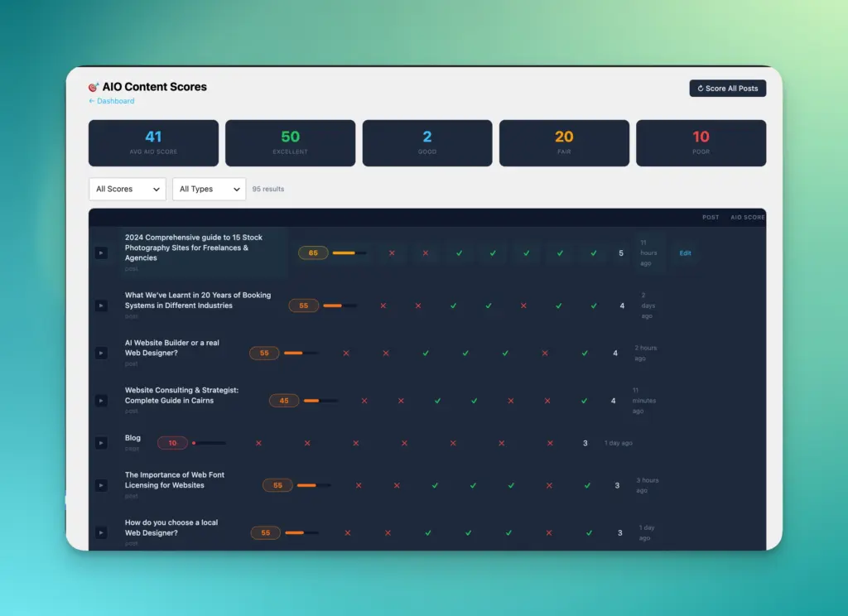
Task: Select the 2 Good stat card
Action: point(427,142)
